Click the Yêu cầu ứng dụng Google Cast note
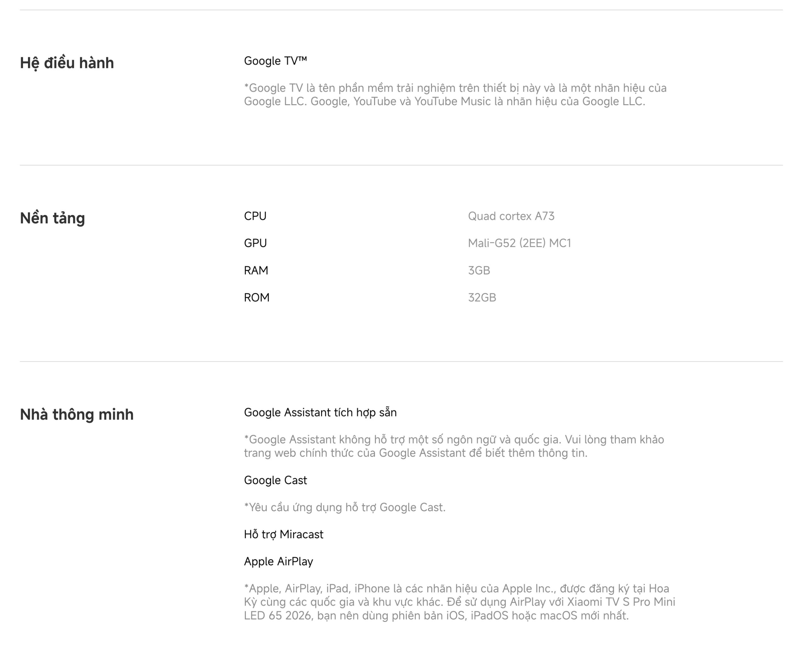 pyautogui.click(x=344, y=507)
